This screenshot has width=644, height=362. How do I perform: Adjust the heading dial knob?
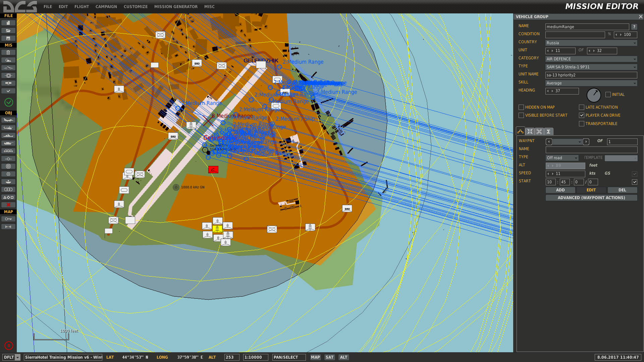click(594, 95)
